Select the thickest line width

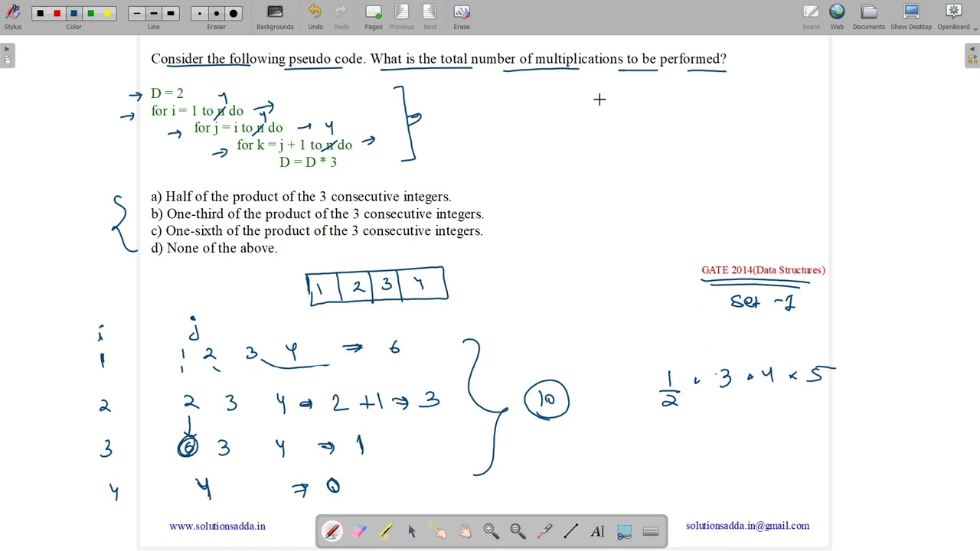[x=171, y=13]
